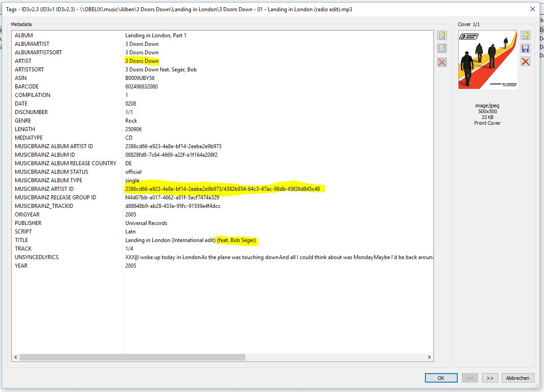Select the TITLE field name
This screenshot has height=392, width=544.
pos(21,240)
